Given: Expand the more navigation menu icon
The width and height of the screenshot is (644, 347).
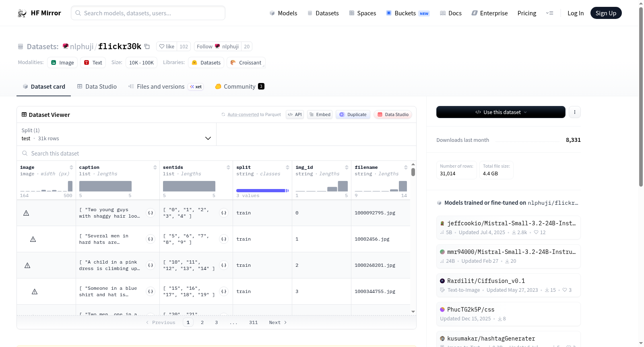Looking at the screenshot, I should point(549,13).
